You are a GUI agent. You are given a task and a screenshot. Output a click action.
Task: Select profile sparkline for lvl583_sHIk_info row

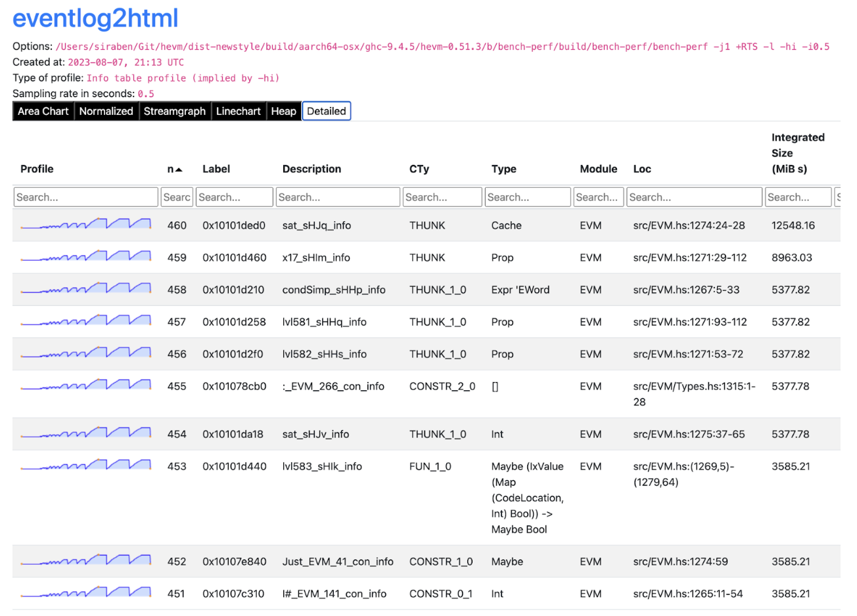[x=85, y=466]
